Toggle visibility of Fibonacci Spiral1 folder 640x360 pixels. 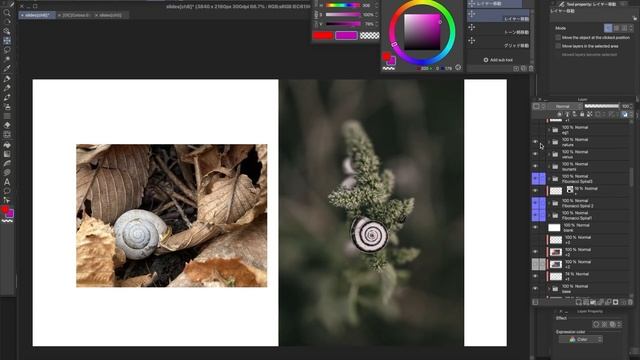(535, 215)
